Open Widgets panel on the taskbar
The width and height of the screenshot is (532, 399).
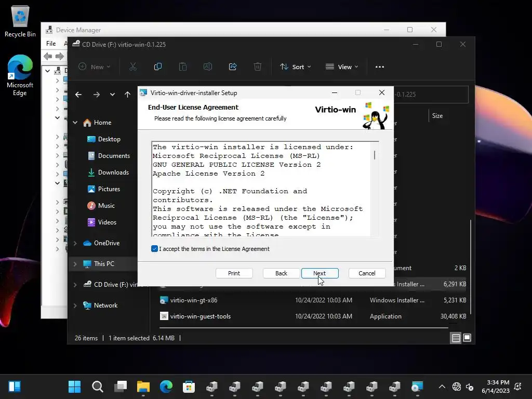tap(15, 387)
